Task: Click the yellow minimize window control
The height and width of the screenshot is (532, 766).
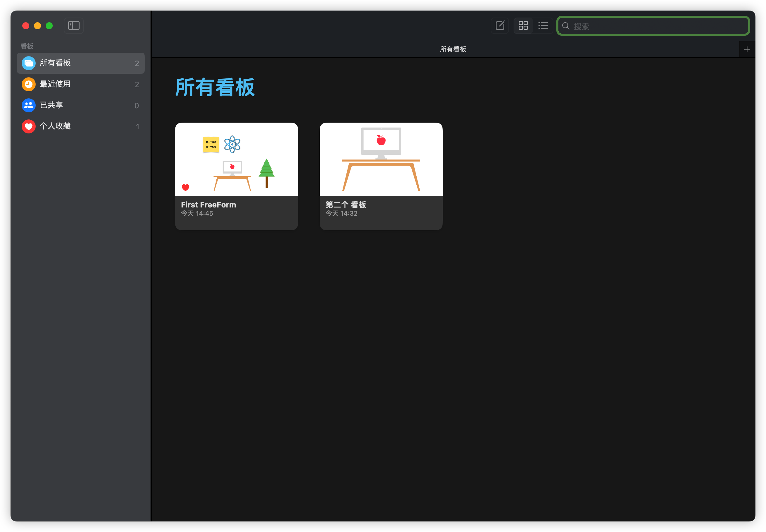Action: coord(37,26)
